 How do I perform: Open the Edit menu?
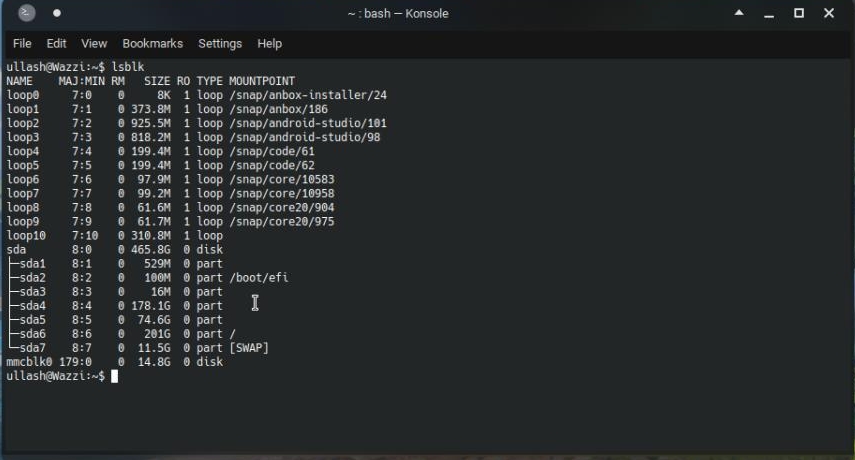56,44
